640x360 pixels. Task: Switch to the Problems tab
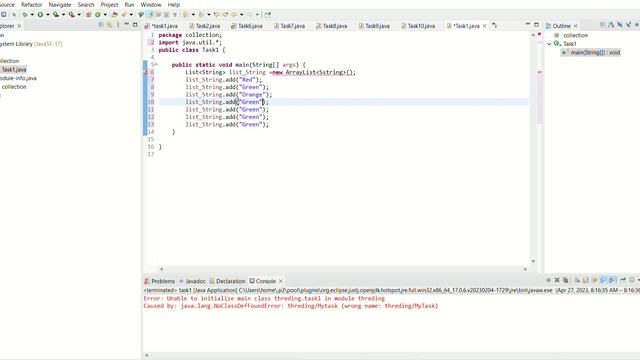tap(160, 281)
